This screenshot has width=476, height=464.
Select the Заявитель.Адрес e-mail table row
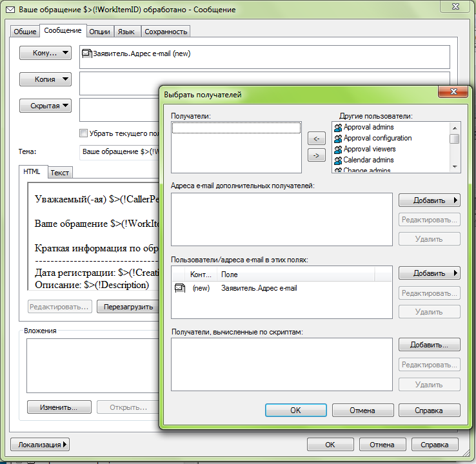pos(282,288)
